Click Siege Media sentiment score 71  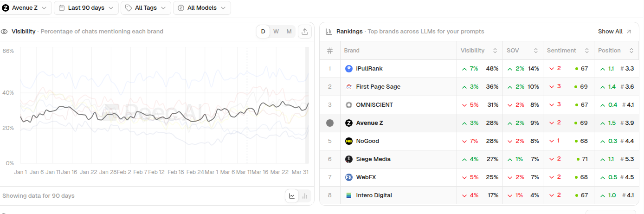[585, 159]
